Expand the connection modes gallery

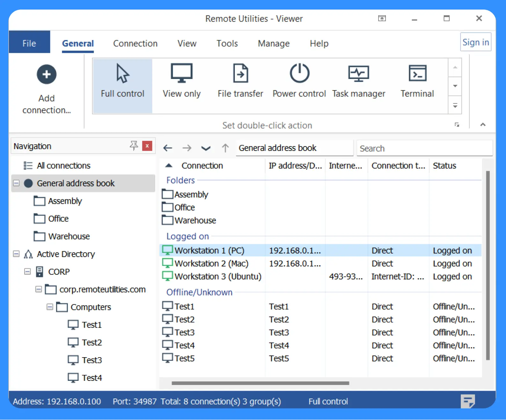(x=455, y=106)
